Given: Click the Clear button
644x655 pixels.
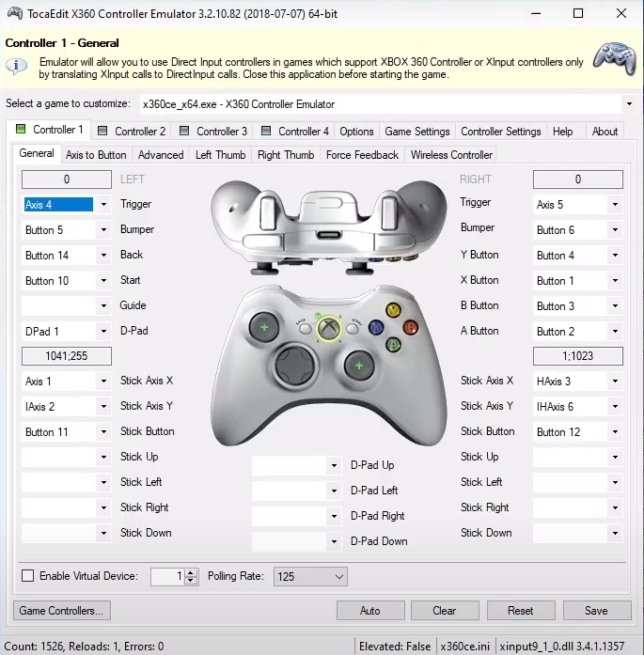Looking at the screenshot, I should 445,610.
